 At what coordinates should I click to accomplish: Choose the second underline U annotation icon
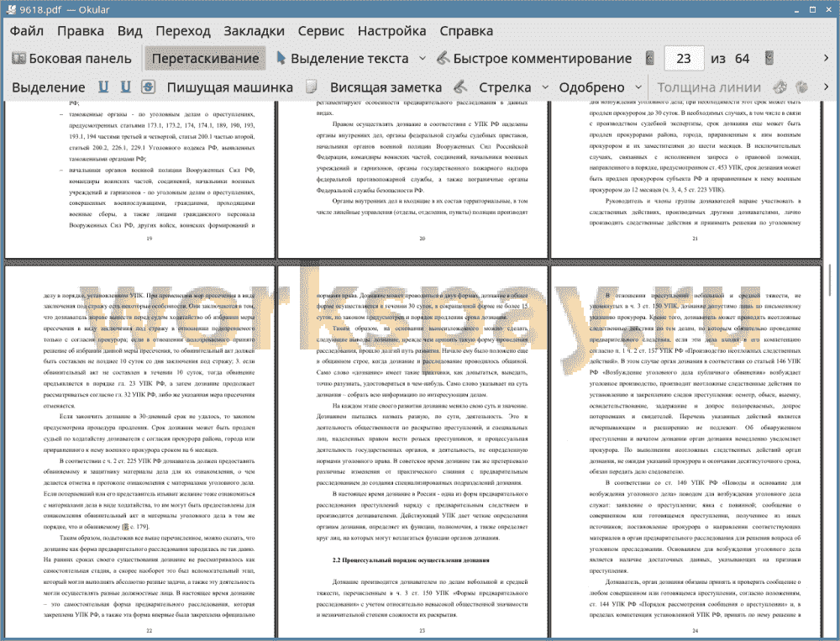pyautogui.click(x=125, y=87)
